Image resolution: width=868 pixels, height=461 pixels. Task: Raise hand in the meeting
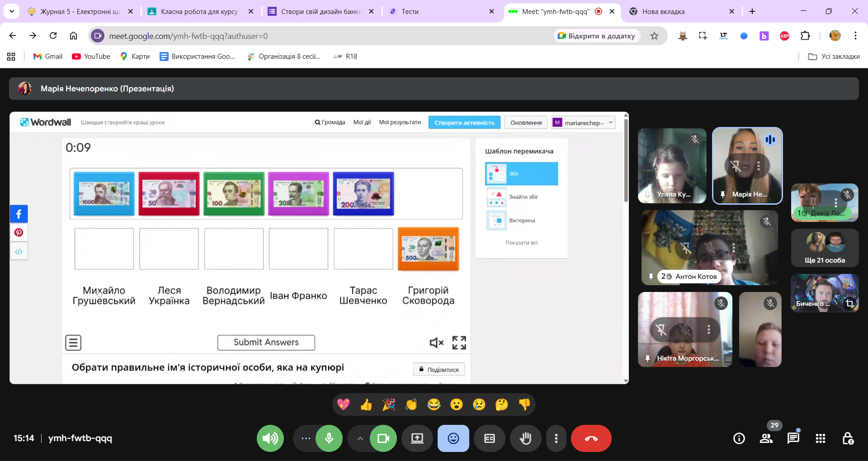[525, 438]
